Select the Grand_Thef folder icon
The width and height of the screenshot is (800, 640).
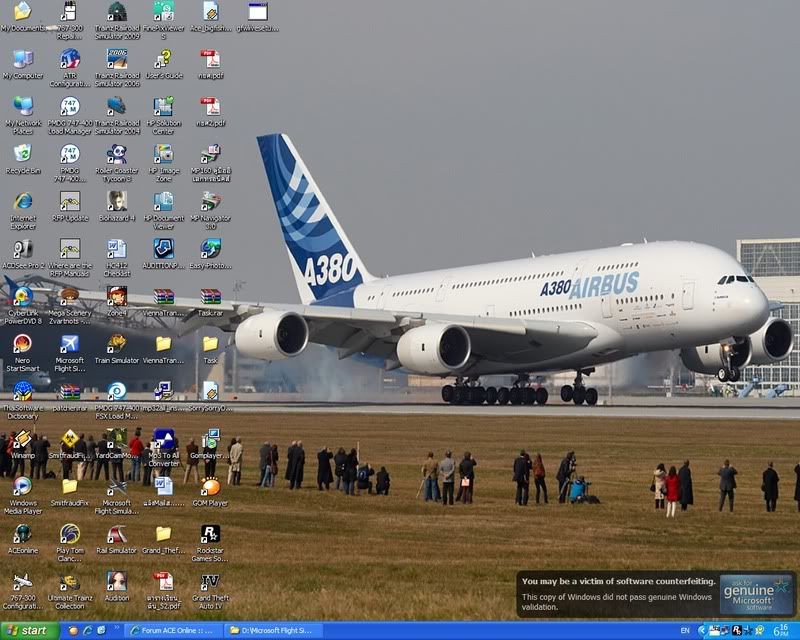point(164,539)
